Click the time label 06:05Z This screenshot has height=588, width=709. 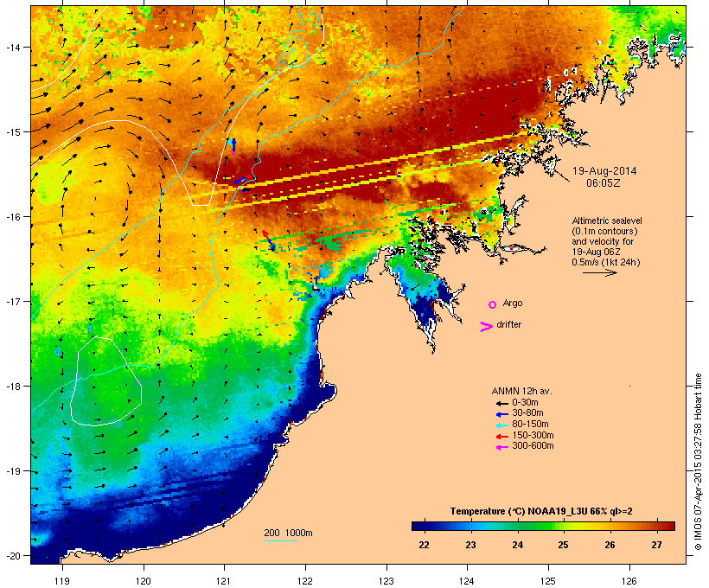tap(604, 183)
